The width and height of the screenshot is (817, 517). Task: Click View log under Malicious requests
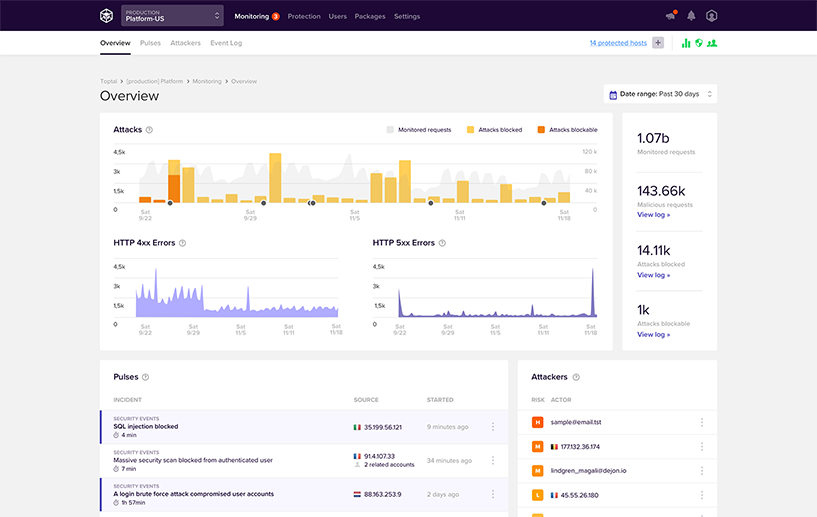click(x=653, y=215)
